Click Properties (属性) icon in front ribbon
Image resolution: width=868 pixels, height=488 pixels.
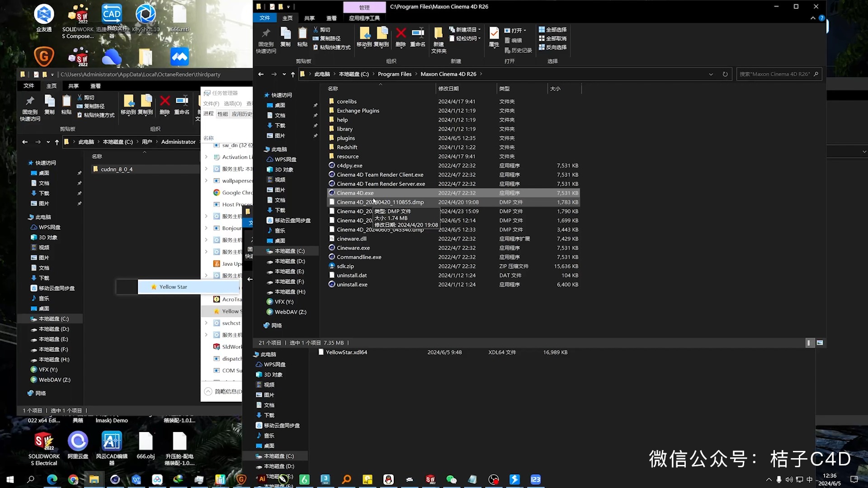pyautogui.click(x=494, y=37)
